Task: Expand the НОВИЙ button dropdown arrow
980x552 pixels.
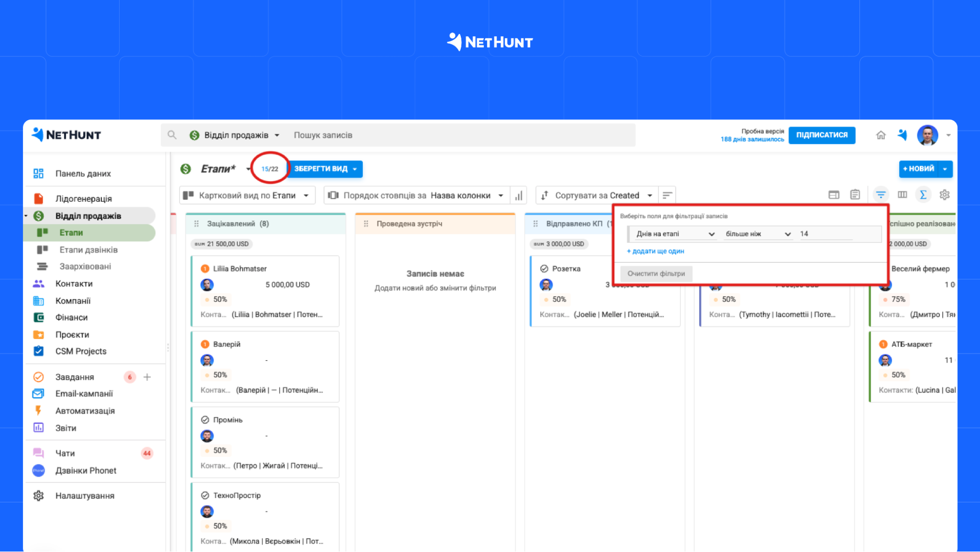Action: tap(945, 169)
